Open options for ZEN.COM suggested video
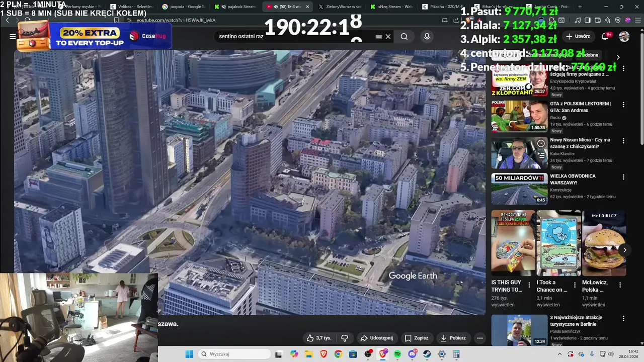The width and height of the screenshot is (644, 362). pos(623,68)
